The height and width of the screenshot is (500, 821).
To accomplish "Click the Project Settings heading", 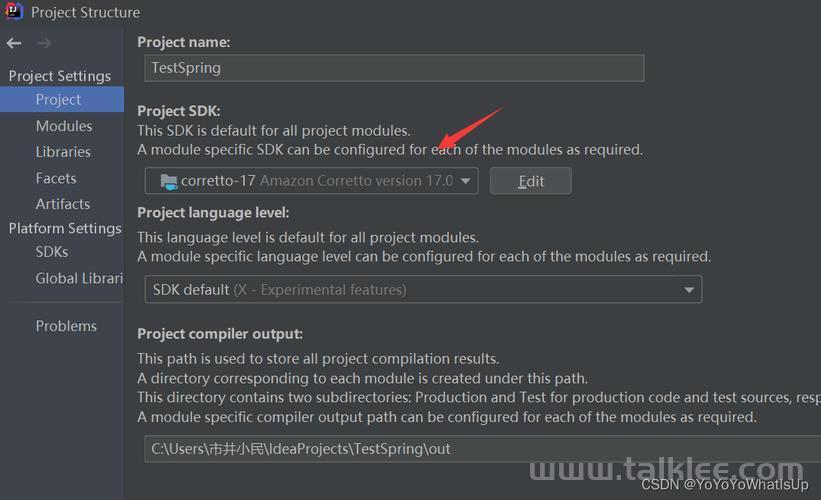I will click(x=60, y=76).
